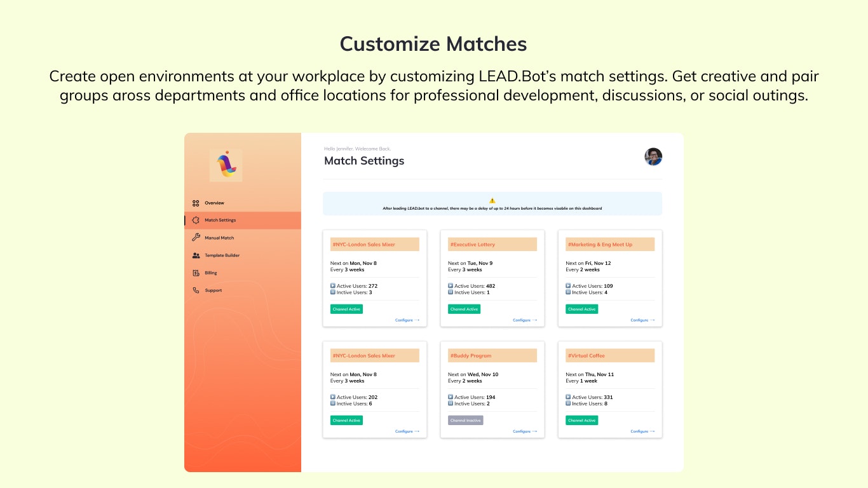Open Configure link for Virtual Coffee
Viewport: 868px width, 488px height.
pos(642,431)
